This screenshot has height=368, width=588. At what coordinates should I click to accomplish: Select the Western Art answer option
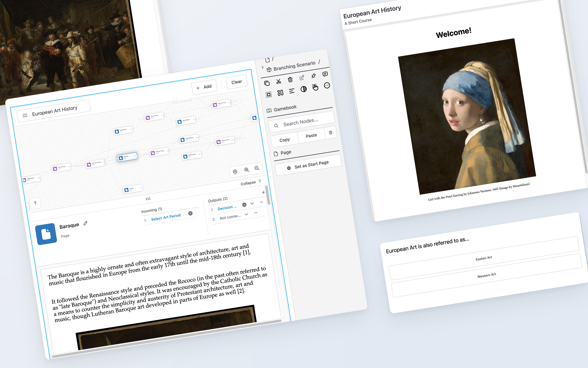click(x=486, y=275)
